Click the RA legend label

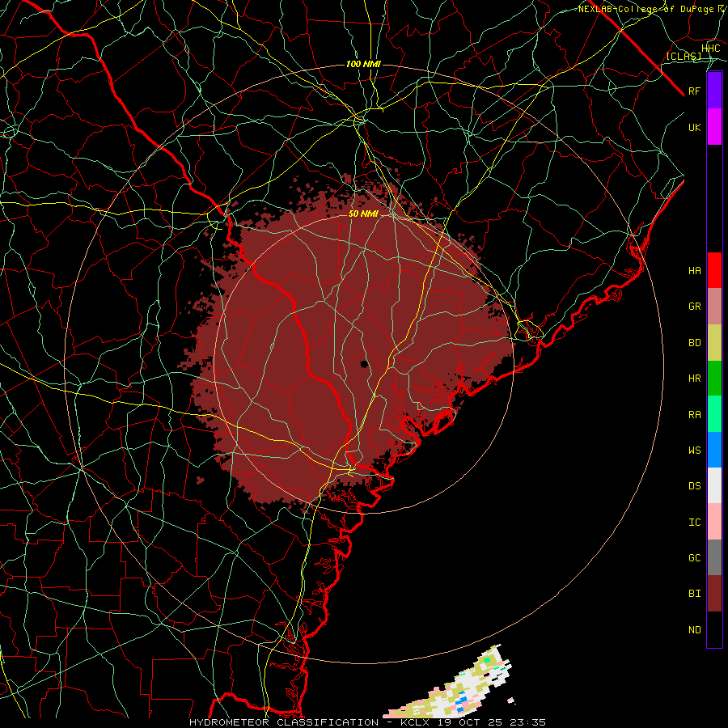coord(694,415)
